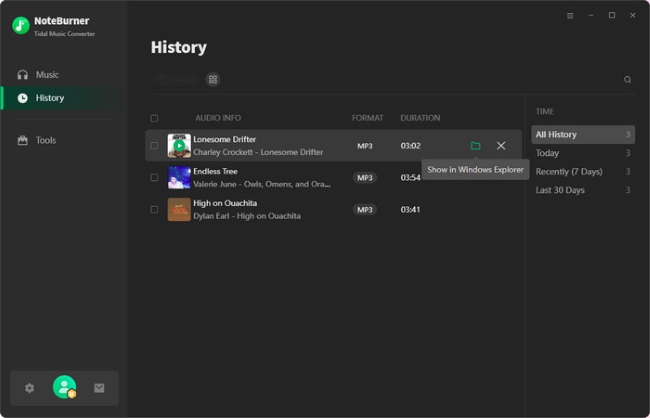The height and width of the screenshot is (418, 650).
Task: Click the DURATION column header
Action: click(420, 118)
